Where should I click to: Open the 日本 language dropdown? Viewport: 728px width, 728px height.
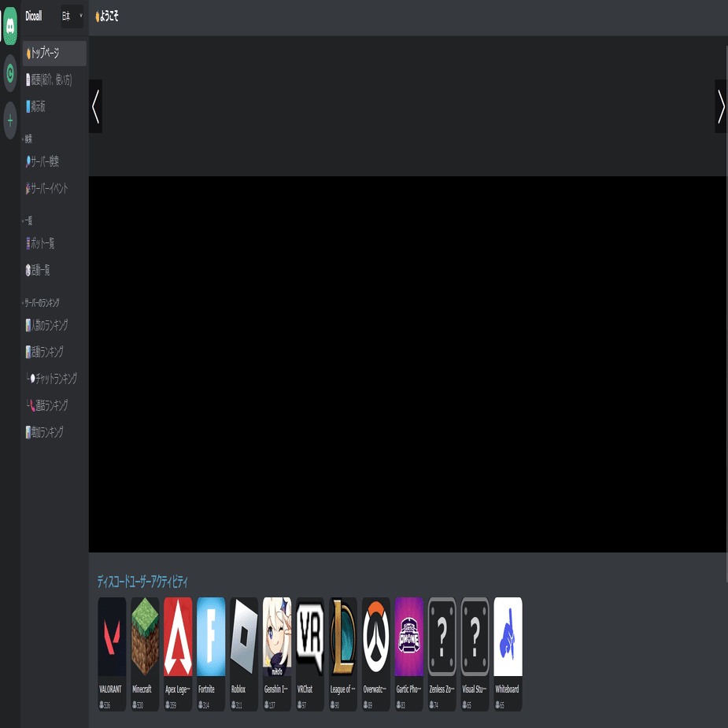coord(71,16)
